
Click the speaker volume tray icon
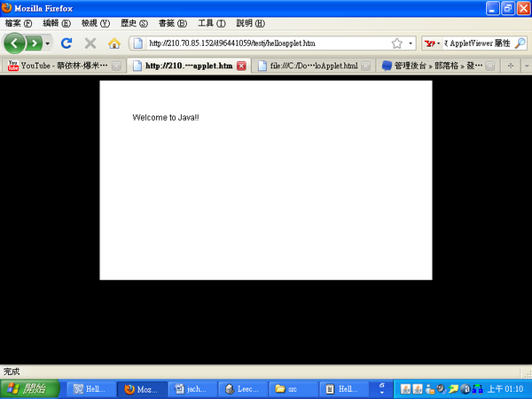click(x=441, y=389)
